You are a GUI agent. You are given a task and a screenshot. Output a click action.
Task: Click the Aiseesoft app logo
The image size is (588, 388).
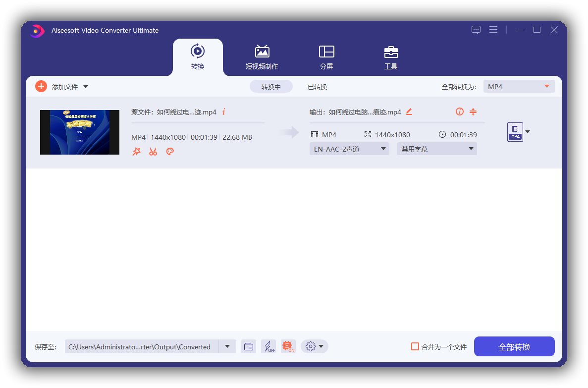pyautogui.click(x=37, y=31)
